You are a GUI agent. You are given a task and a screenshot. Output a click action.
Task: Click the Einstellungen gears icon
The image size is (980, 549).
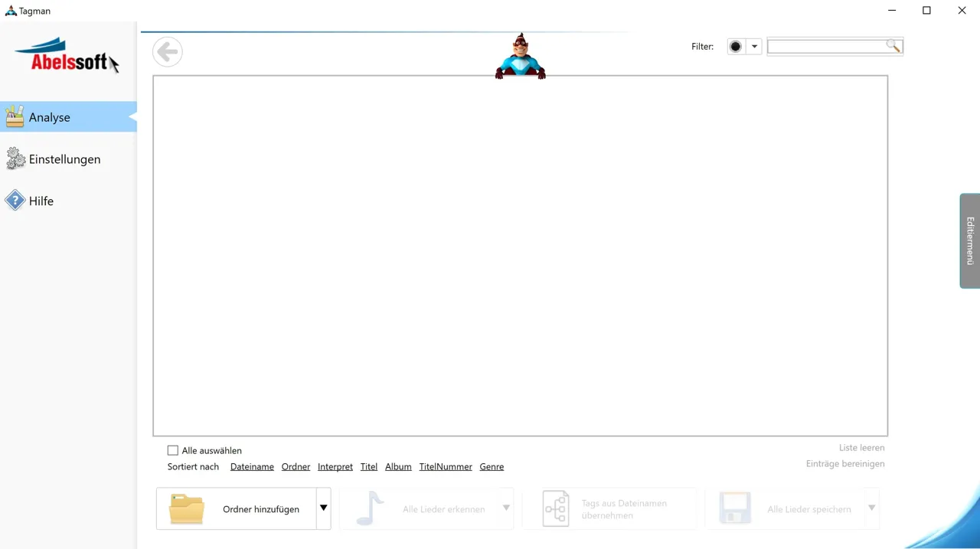click(15, 158)
